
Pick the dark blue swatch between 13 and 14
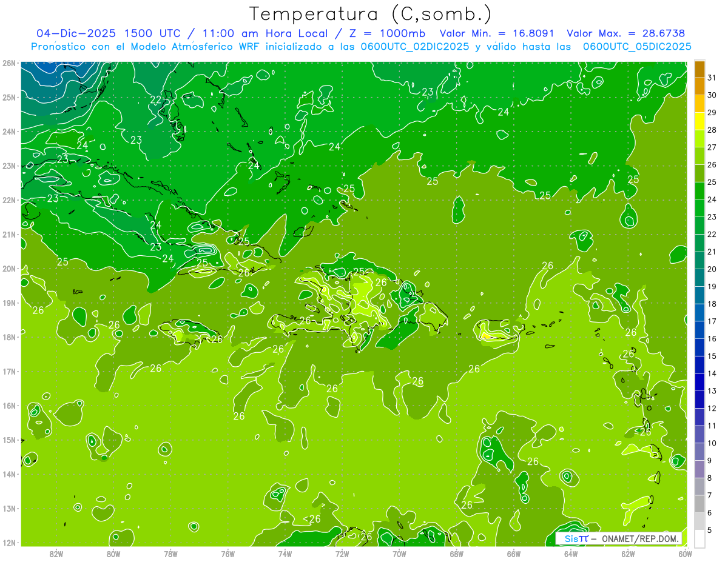click(699, 382)
